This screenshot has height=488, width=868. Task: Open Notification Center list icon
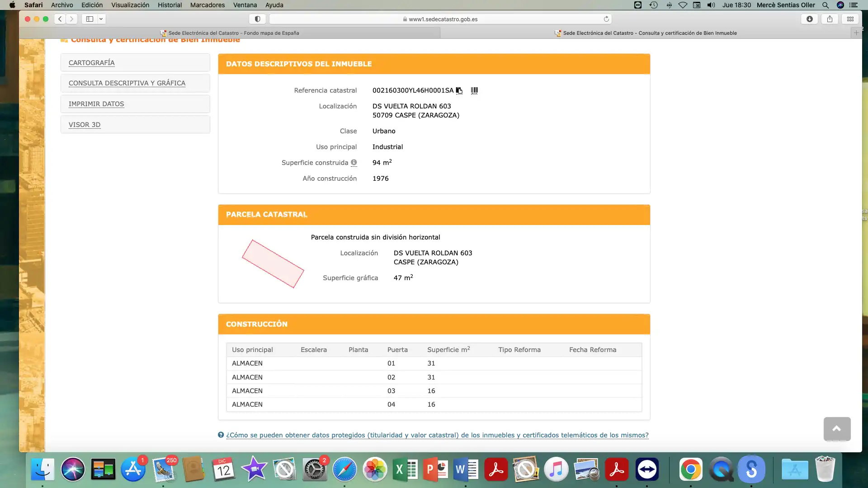tap(854, 5)
